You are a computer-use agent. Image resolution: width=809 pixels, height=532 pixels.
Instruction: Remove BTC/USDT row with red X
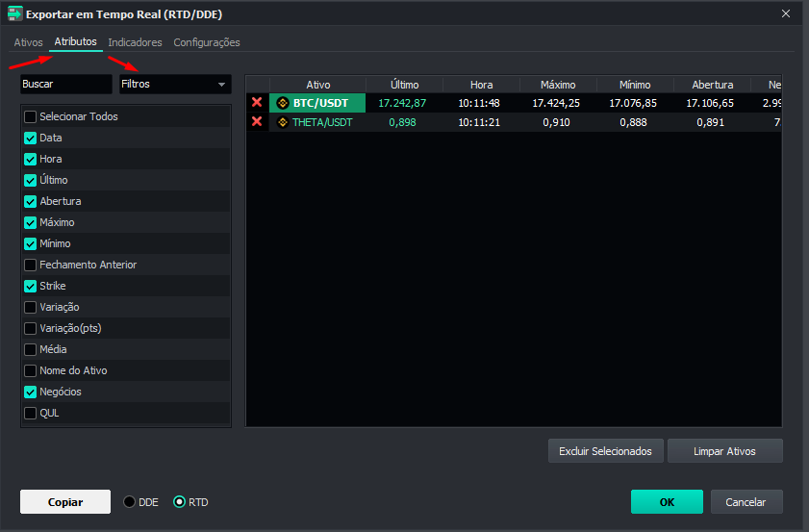click(x=257, y=103)
